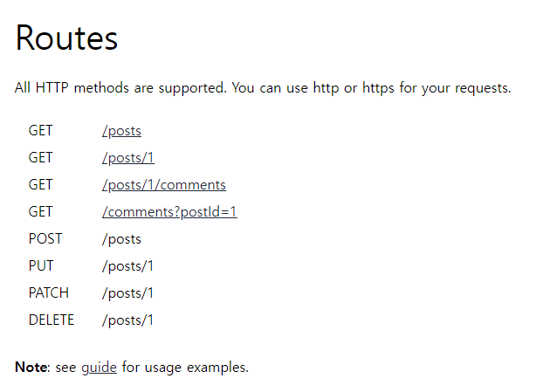Click the Routes heading
This screenshot has width=557, height=392.
(66, 38)
